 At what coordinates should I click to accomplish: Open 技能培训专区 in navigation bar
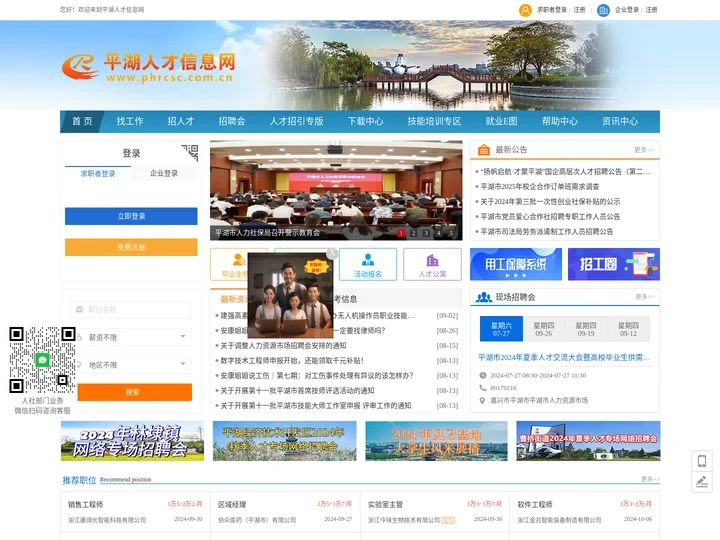[x=434, y=121]
